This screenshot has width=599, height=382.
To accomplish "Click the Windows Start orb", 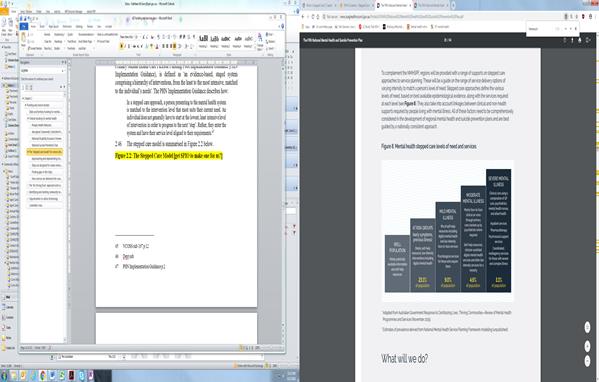I will tap(4, 376).
